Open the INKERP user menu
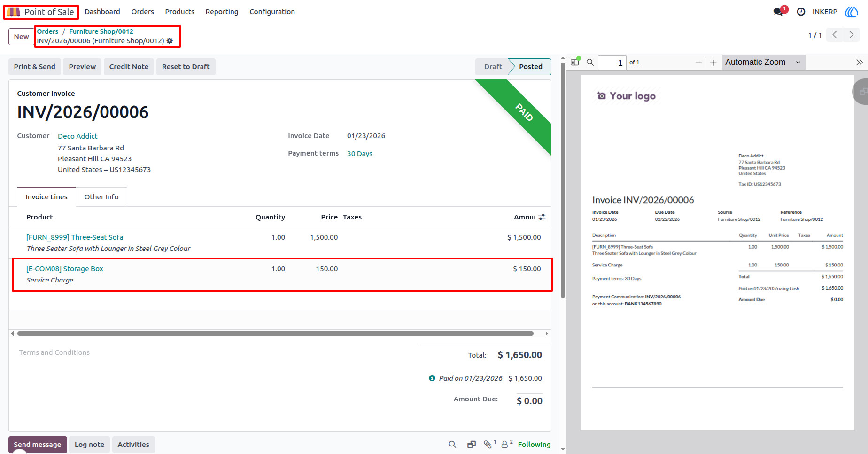The image size is (868, 454). coord(825,12)
